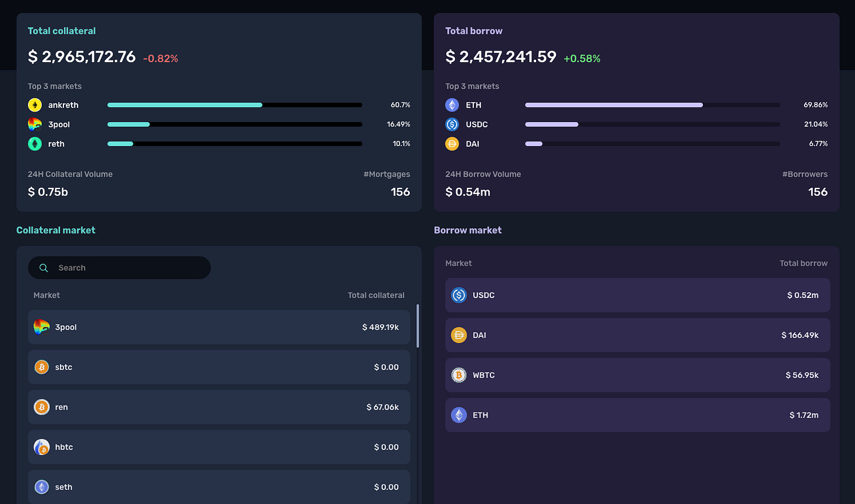Screen dimensions: 855x504
Task: Click the $ 2,457,241.59 borrow amount
Action: click(501, 57)
